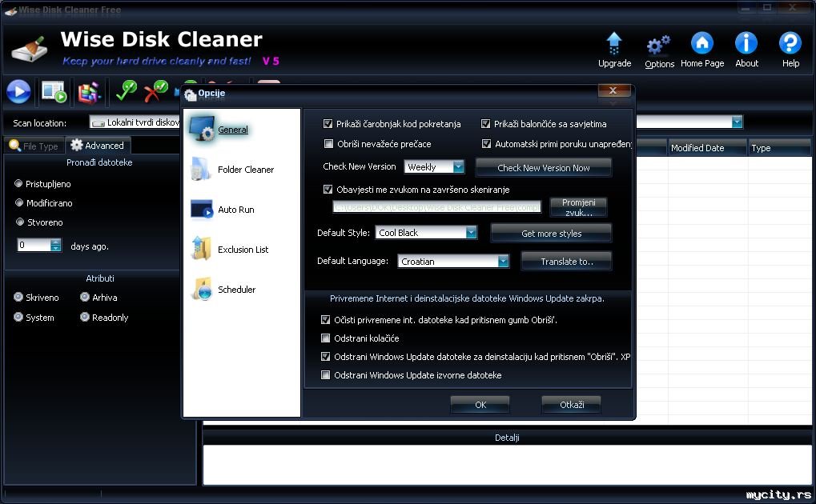Image resolution: width=816 pixels, height=504 pixels.
Task: Click the Opcije dialog title icon
Action: (190, 94)
